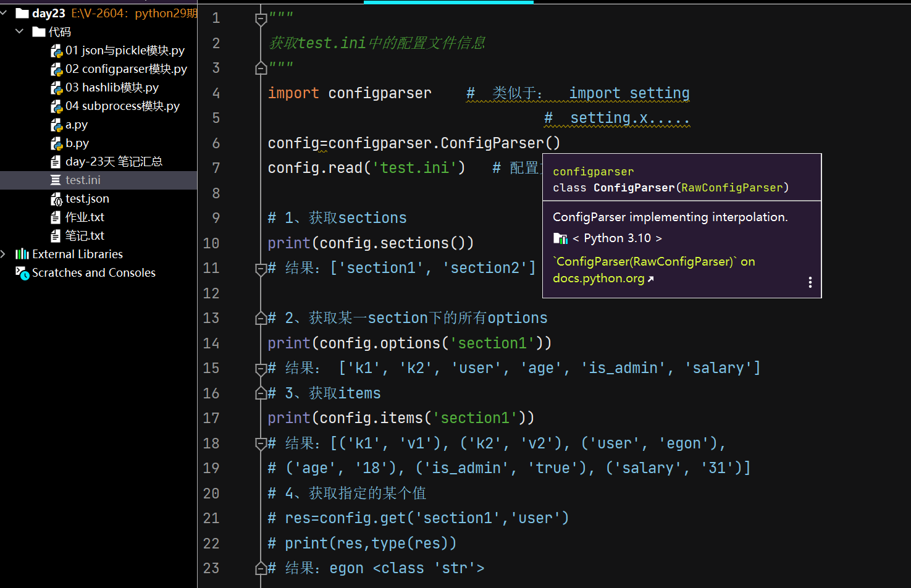Collapse the 代码 folder chevron
This screenshot has height=588, width=911.
click(x=20, y=31)
